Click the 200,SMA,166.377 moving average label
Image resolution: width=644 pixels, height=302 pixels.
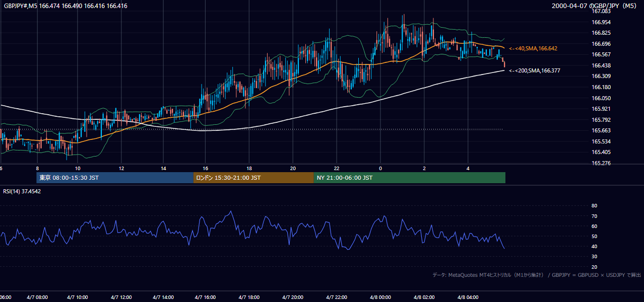(535, 71)
